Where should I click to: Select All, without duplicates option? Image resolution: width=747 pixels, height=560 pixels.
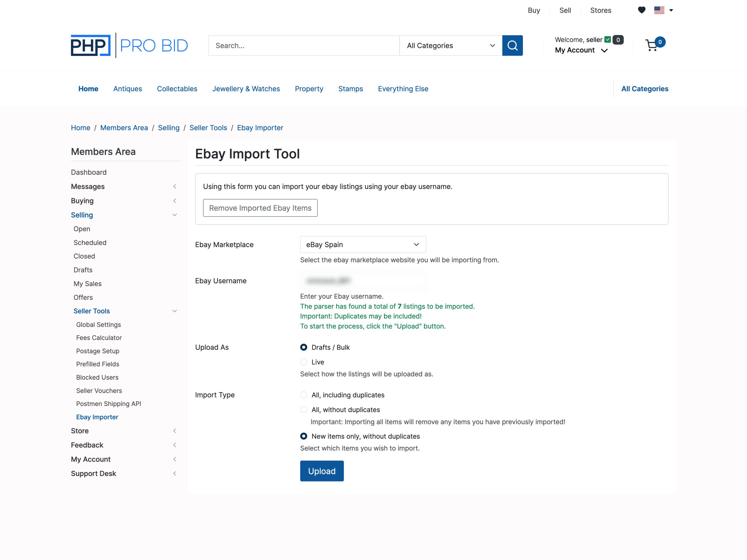(303, 409)
